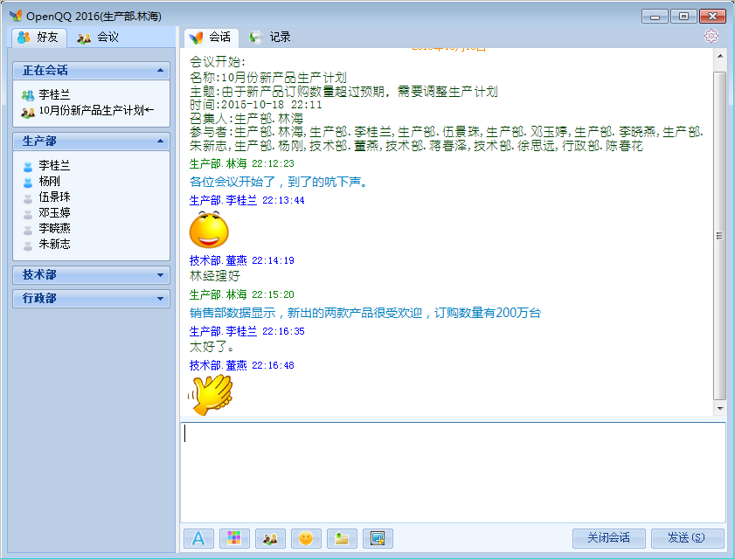Click in the message input box
Viewport: 735px width, 560px height.
click(x=453, y=473)
